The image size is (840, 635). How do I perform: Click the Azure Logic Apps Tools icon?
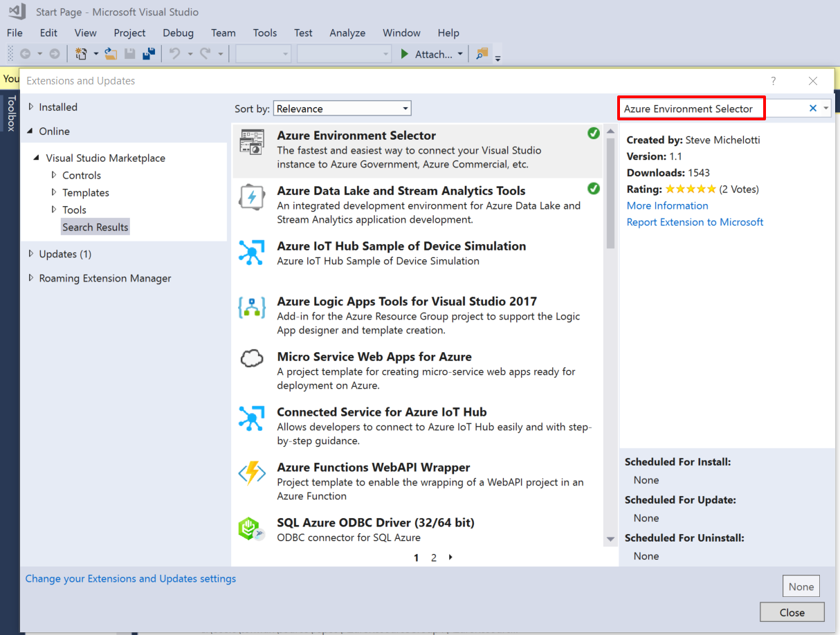251,308
